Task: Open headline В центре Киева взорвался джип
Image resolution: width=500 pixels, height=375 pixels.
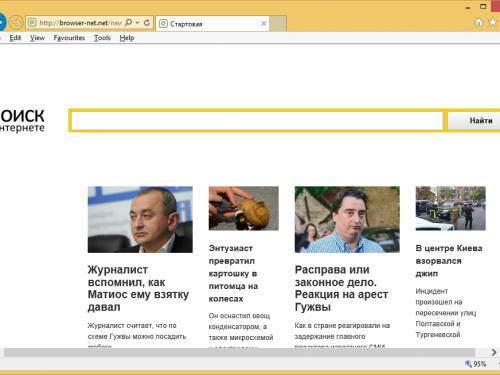Action: point(449,261)
